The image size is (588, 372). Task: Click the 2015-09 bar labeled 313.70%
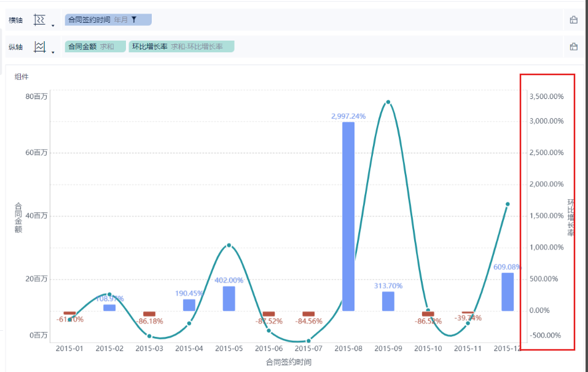point(388,301)
